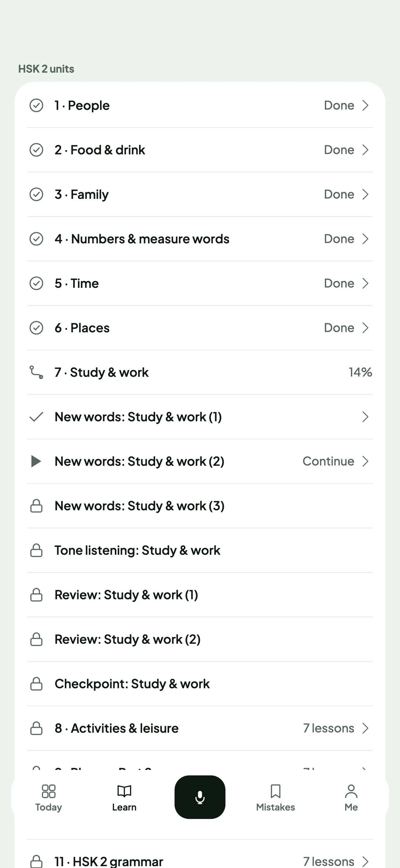This screenshot has width=400, height=868.
Task: Open the Me profile icon
Action: coord(351,791)
